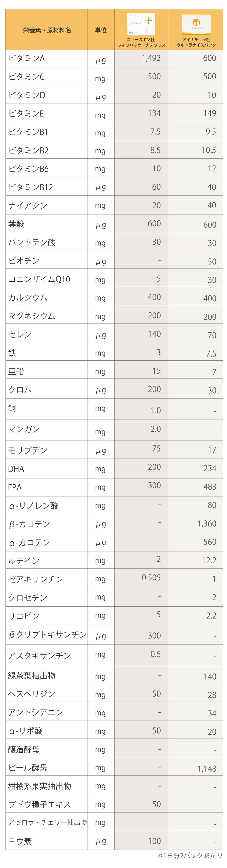The height and width of the screenshot is (868, 227).
Task: Click the 1,360 value for β-カロテン
Action: coord(207,524)
